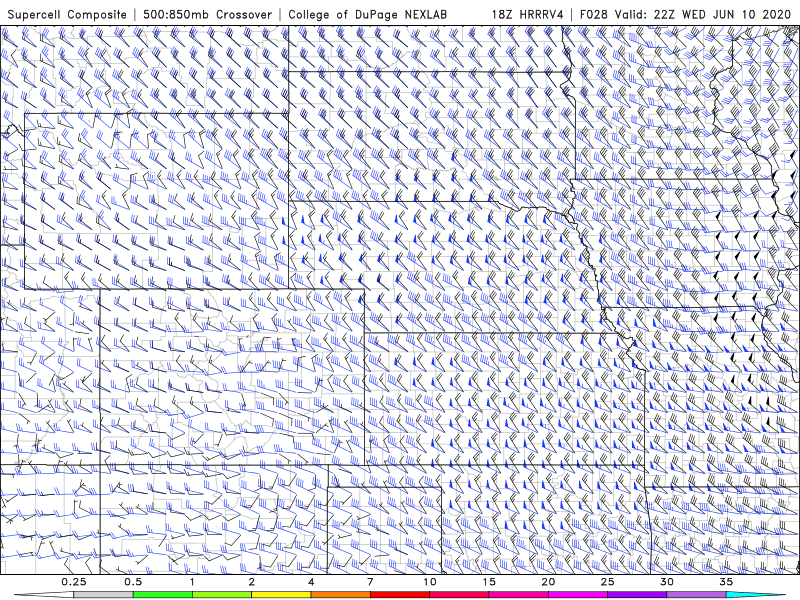Click the "10" legend value label
This screenshot has width=800, height=600.
pyautogui.click(x=430, y=582)
